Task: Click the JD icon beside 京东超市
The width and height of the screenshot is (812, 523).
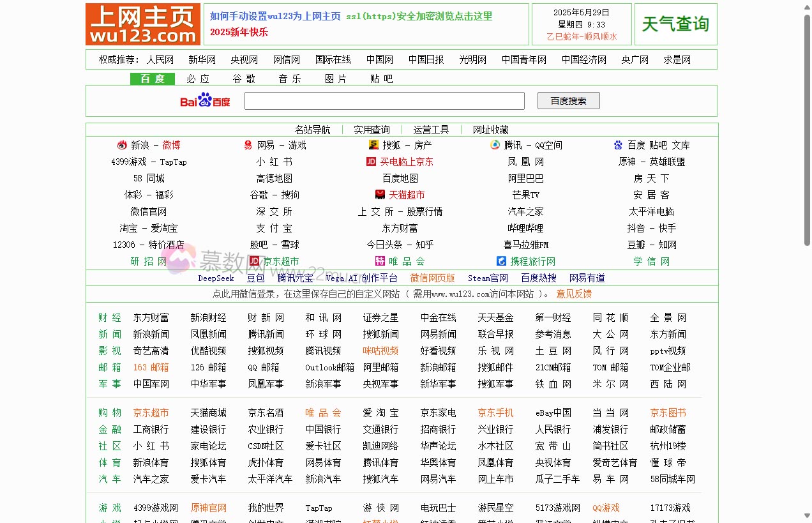Action: (x=254, y=261)
